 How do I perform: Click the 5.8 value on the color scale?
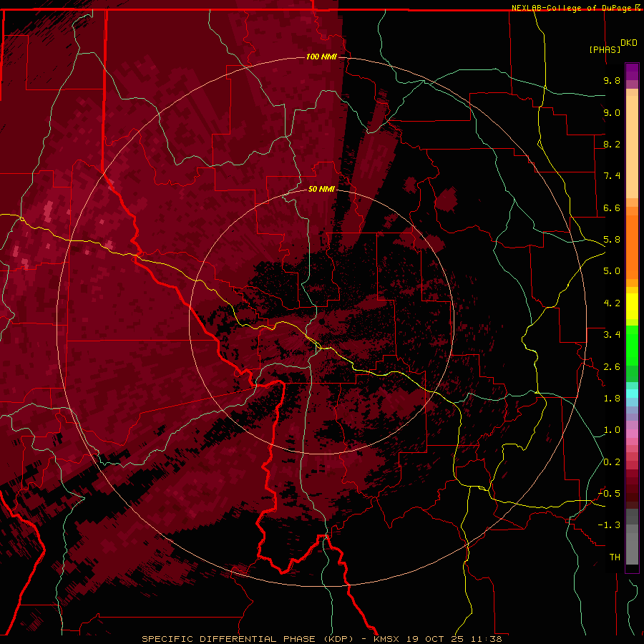(612, 240)
